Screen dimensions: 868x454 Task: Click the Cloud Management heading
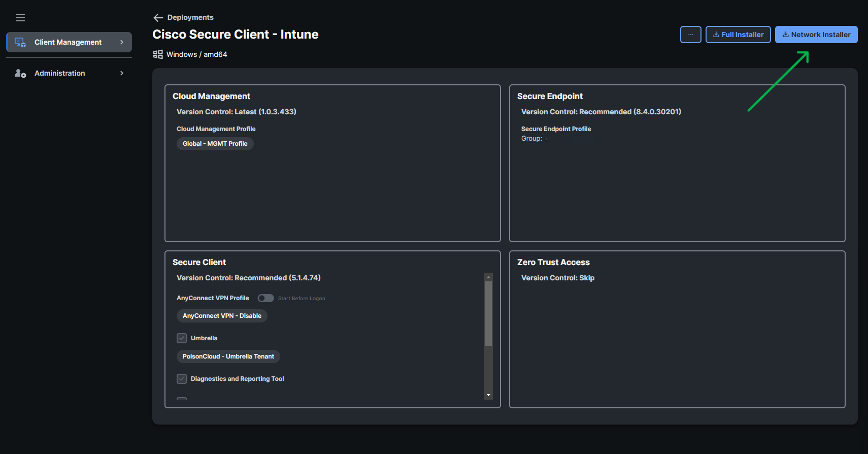click(x=211, y=96)
